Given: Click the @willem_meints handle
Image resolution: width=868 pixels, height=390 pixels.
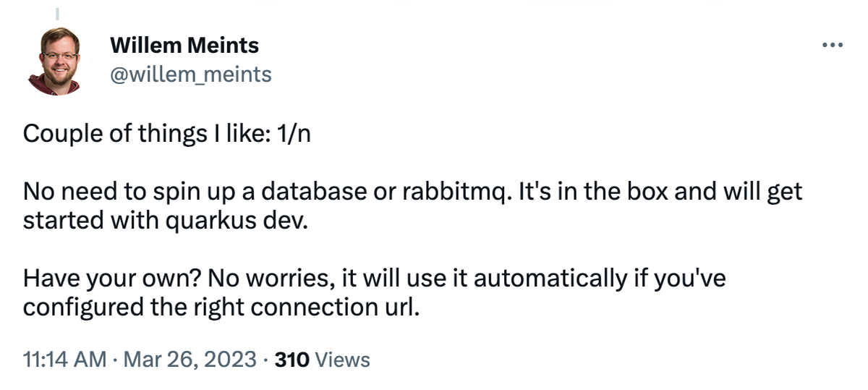Looking at the screenshot, I should coord(191,73).
